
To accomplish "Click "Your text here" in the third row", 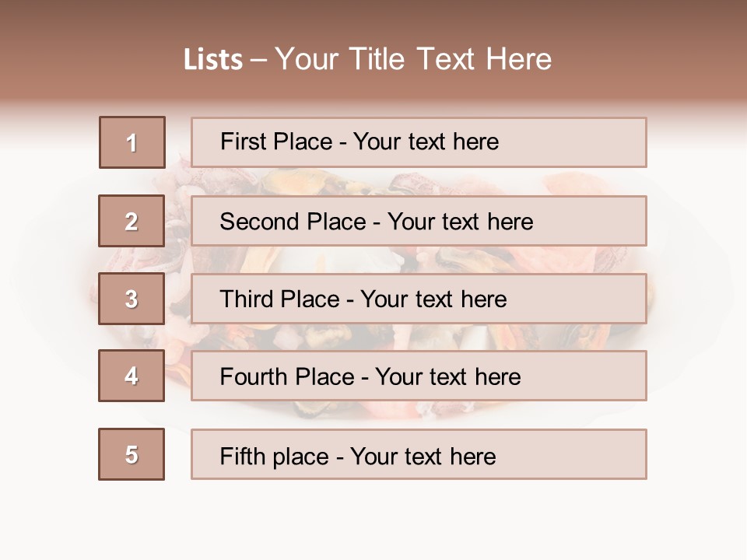I will 433,299.
